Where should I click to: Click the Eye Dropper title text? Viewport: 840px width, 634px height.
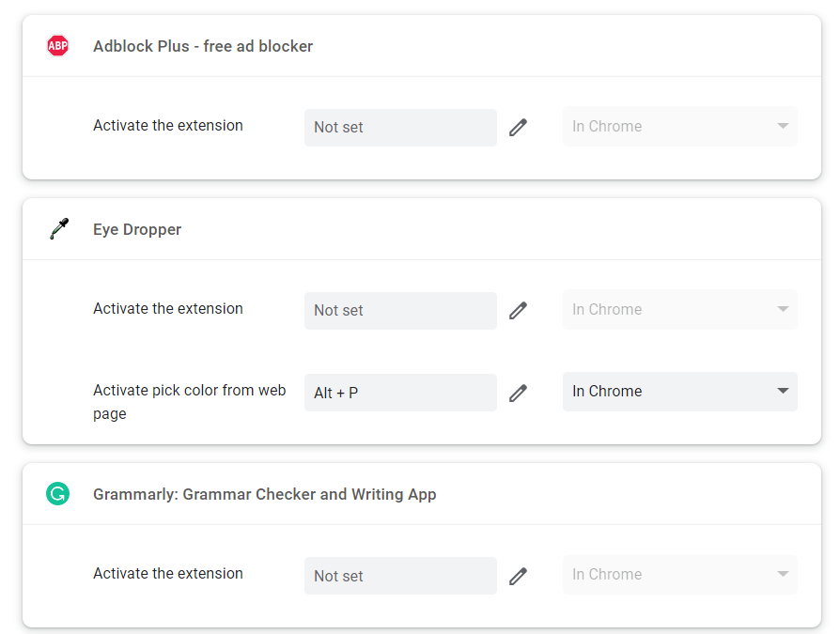pos(137,229)
